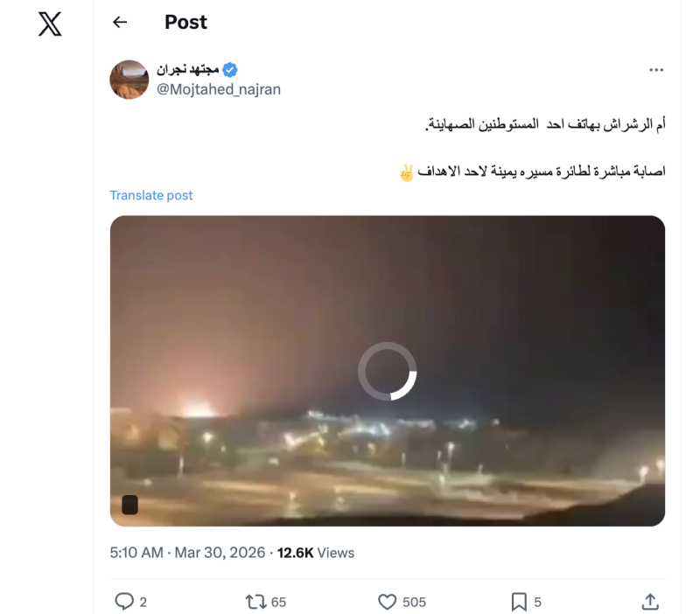Open the three-dot more options menu

point(655,70)
